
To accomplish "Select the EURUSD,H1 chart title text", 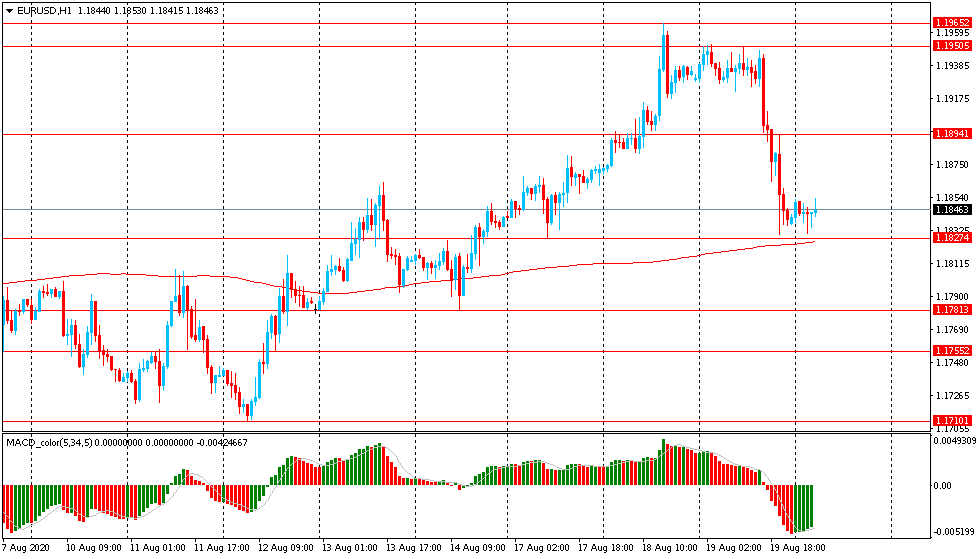I will pos(44,11).
